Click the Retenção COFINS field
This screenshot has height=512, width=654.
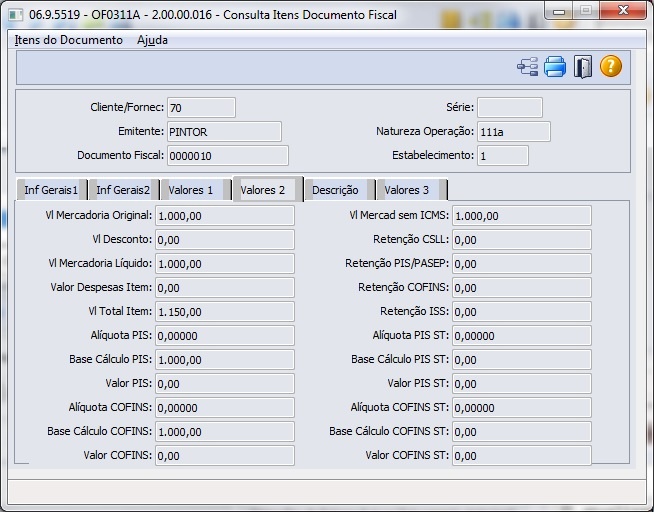(x=522, y=288)
